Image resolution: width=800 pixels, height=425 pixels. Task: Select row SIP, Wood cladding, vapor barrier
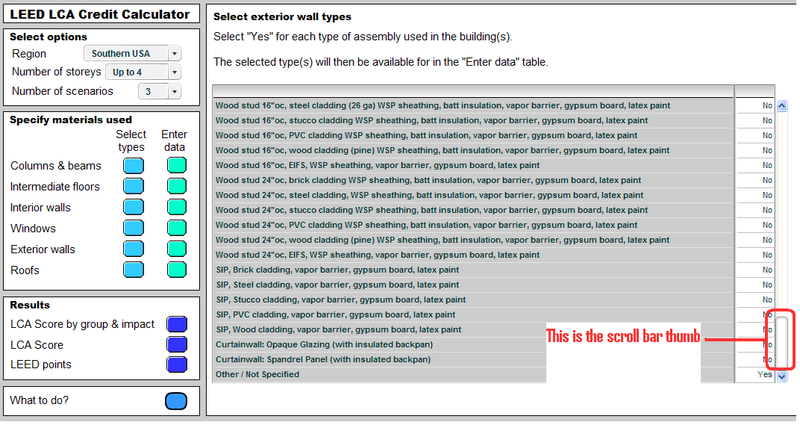pyautogui.click(x=473, y=330)
